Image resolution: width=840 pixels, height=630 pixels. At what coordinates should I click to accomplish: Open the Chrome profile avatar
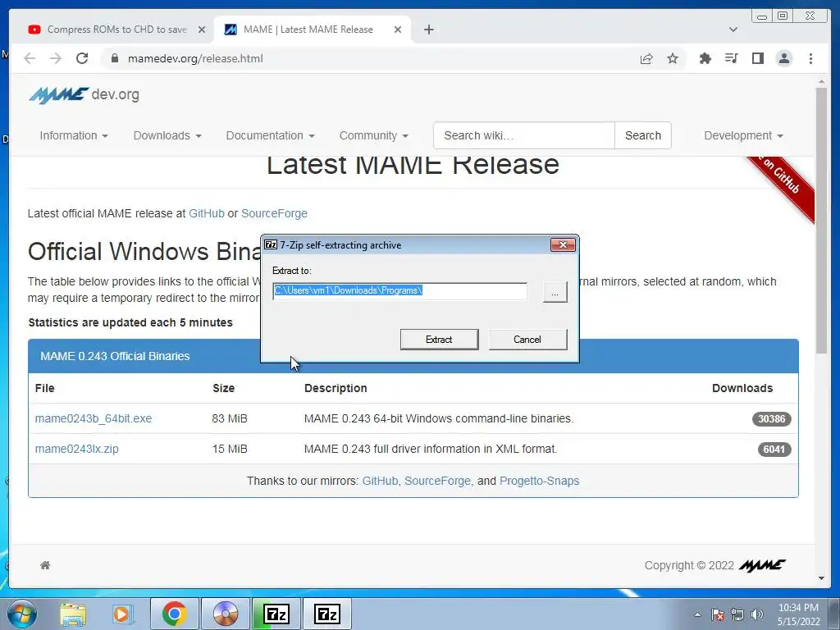(x=783, y=58)
